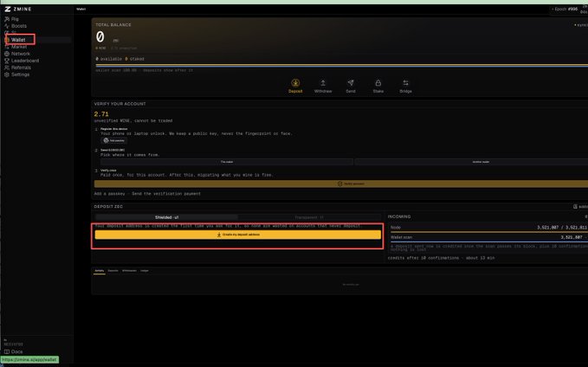588x367 pixels.
Task: Open the Rig page in sidebar
Action: click(x=15, y=19)
